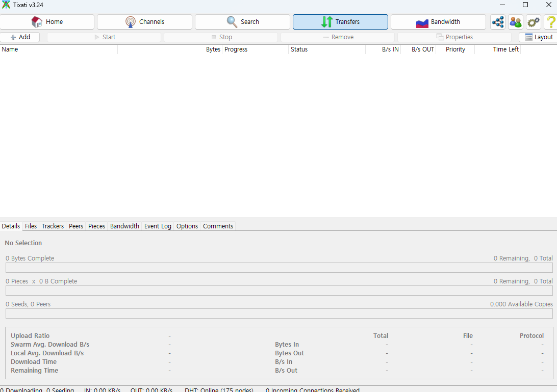This screenshot has height=392, width=557.
Task: Click '0 Downloading' status bar entry
Action: click(21, 389)
